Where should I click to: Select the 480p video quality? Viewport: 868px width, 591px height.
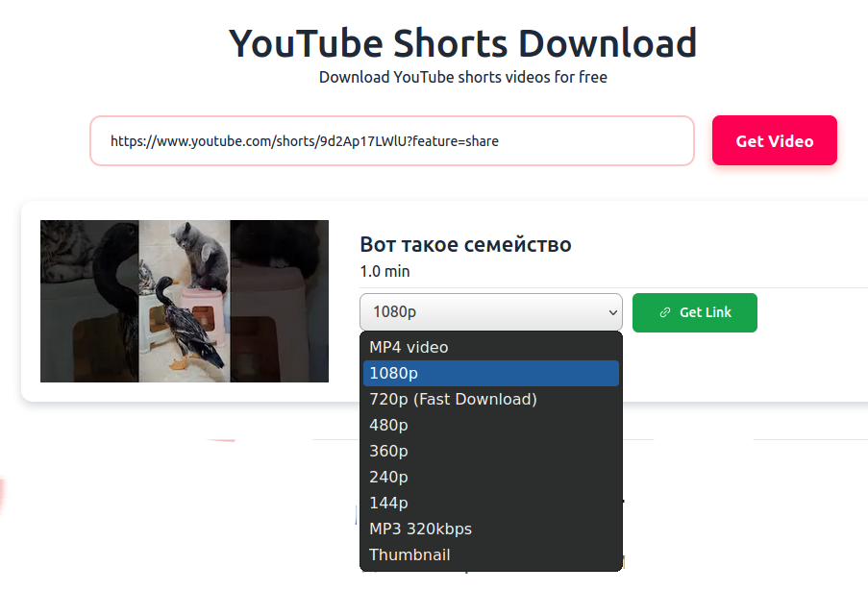[x=389, y=425]
